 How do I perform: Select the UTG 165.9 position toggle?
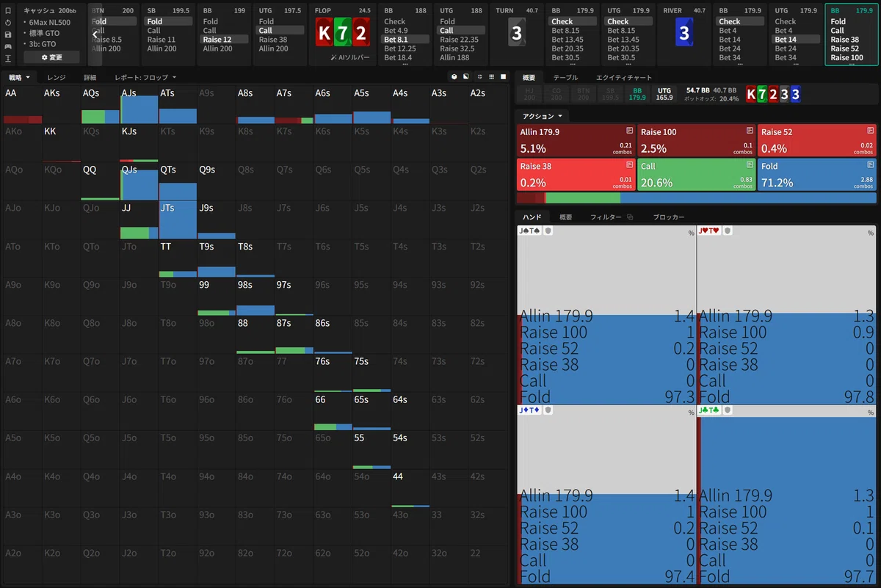point(664,93)
